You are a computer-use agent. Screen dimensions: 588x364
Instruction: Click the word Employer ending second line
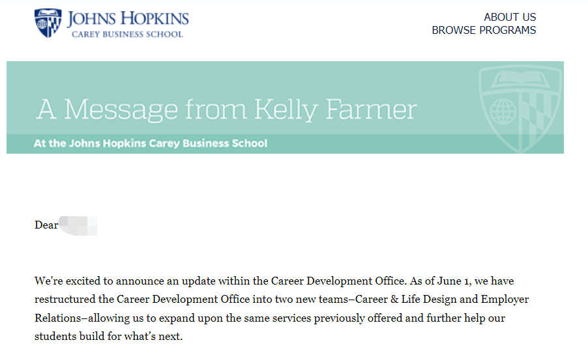pos(505,300)
